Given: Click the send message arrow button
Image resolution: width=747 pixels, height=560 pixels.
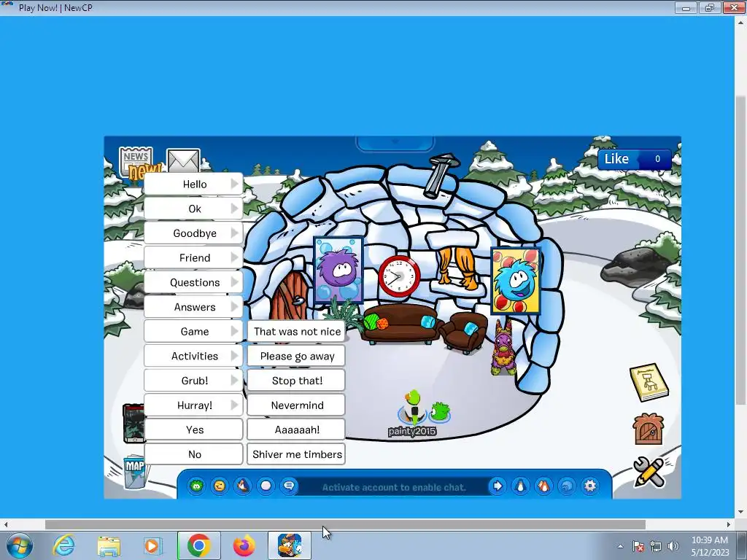Looking at the screenshot, I should point(498,486).
